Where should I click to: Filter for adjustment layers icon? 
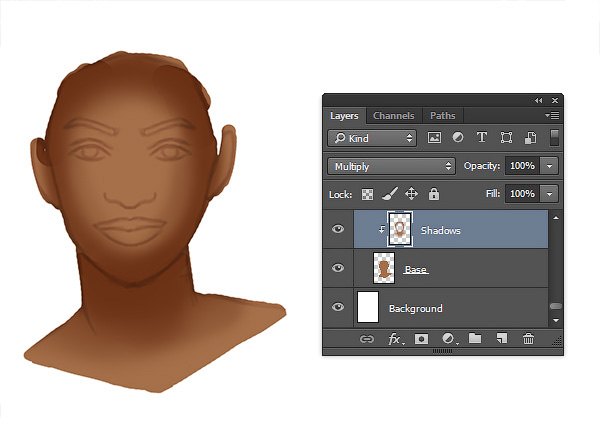point(458,137)
